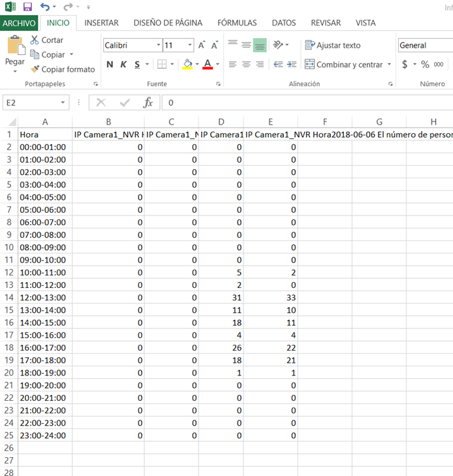Screen dimensions: 453x476
Task: Click the Save floppy disk icon
Action: [27, 7]
